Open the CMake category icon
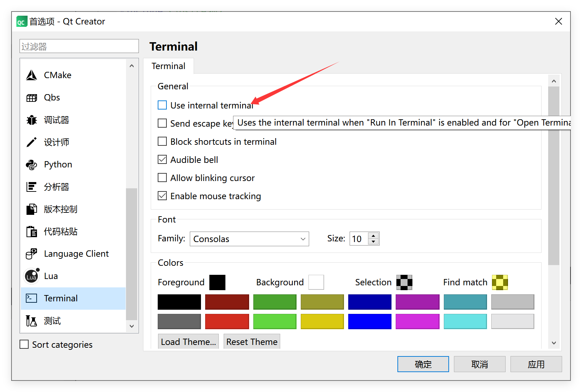 point(31,75)
